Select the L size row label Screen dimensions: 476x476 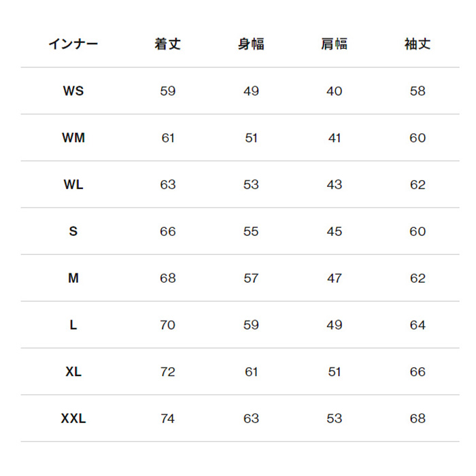73,325
